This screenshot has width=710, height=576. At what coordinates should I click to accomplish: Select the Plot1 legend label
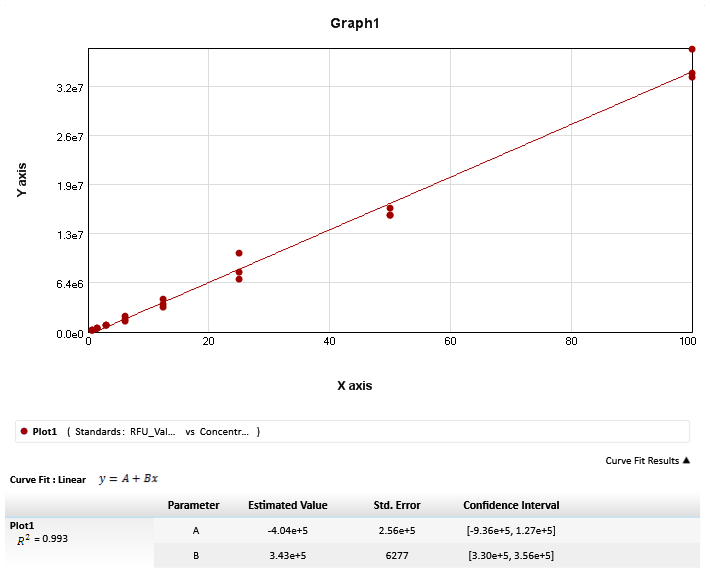pos(45,432)
